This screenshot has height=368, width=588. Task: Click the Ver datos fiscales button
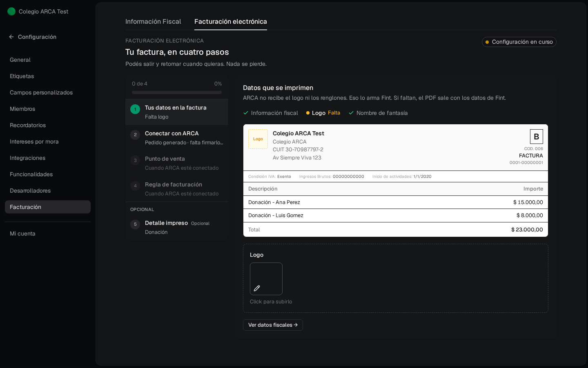[x=273, y=325]
